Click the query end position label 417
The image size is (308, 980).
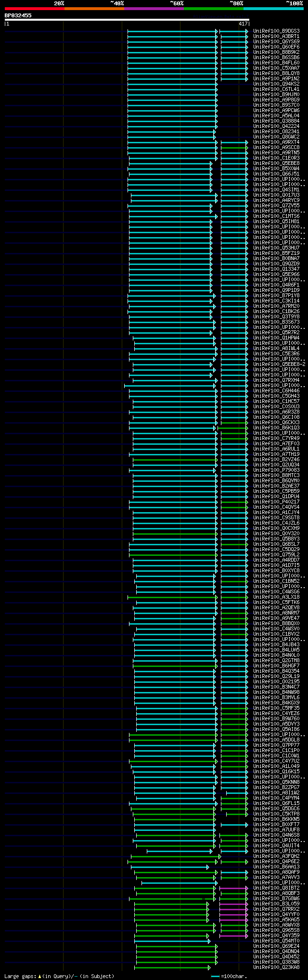point(243,24)
